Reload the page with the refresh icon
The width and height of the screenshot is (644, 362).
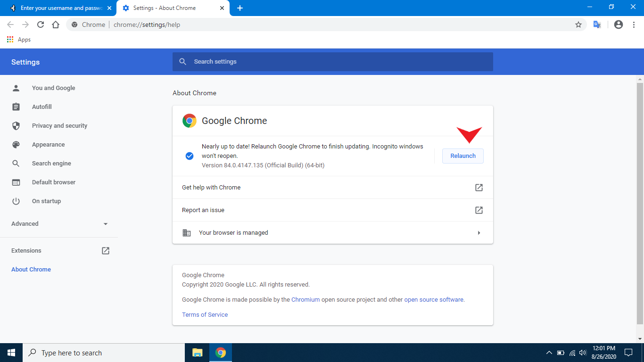tap(41, 25)
